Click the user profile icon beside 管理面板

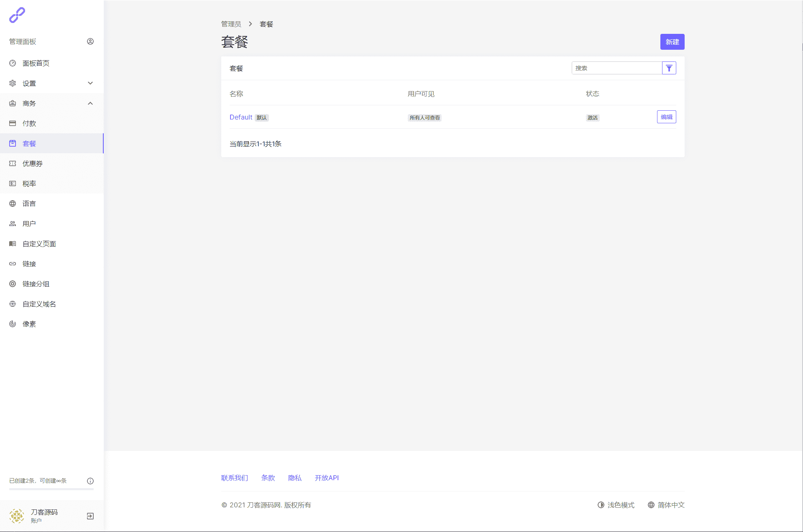(x=90, y=41)
